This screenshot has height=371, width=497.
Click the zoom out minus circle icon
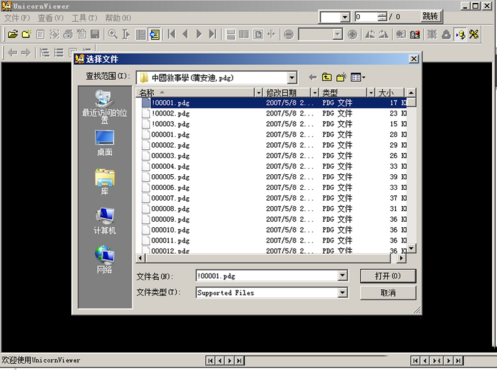tap(289, 34)
